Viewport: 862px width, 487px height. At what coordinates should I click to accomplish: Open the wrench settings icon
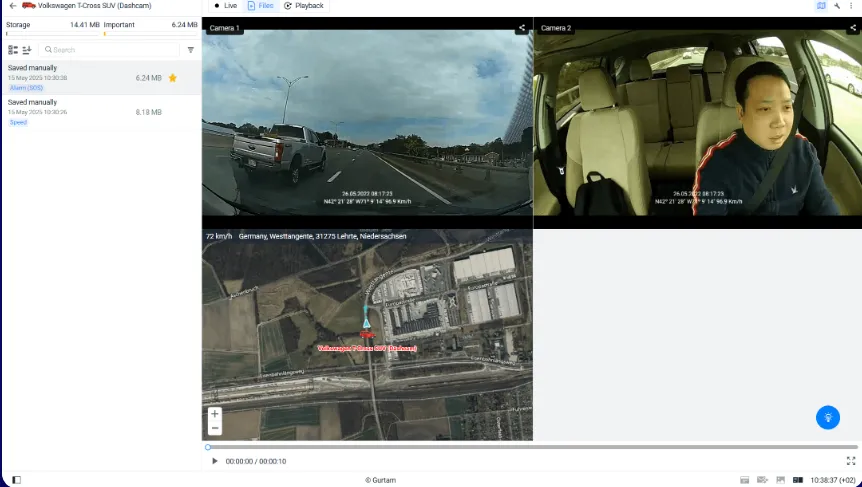click(x=837, y=5)
